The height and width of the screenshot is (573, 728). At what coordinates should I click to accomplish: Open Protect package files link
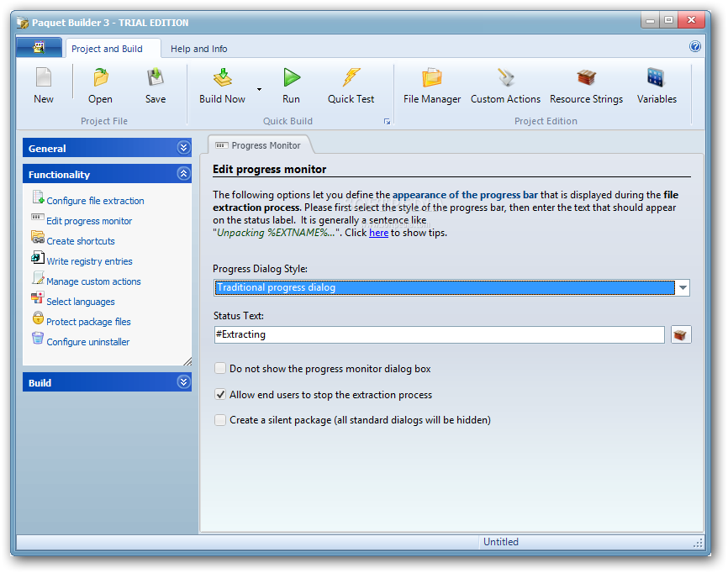pyautogui.click(x=88, y=322)
